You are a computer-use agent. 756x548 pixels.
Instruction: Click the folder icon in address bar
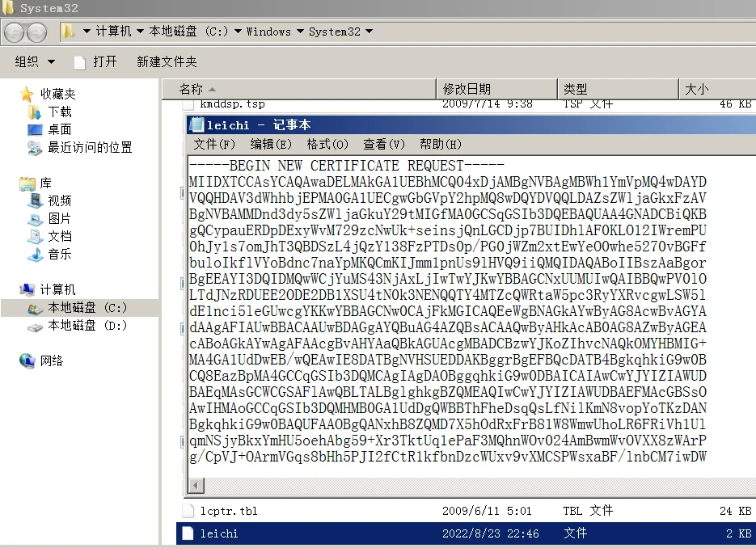click(68, 32)
